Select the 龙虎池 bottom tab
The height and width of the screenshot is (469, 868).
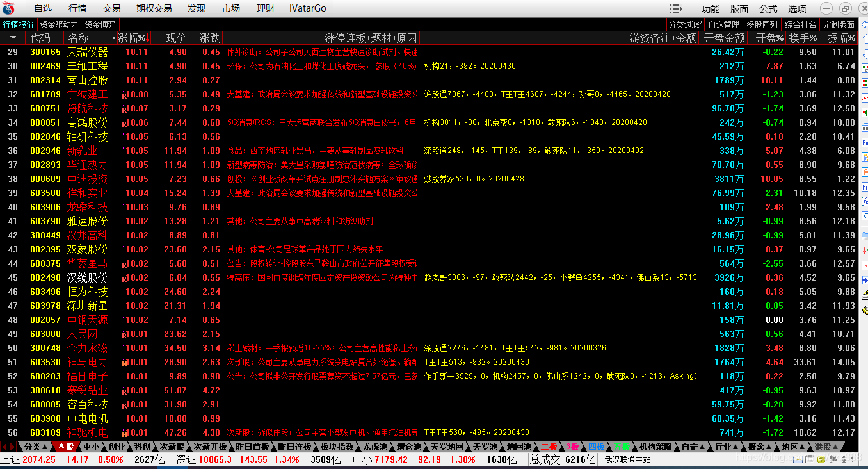click(375, 447)
